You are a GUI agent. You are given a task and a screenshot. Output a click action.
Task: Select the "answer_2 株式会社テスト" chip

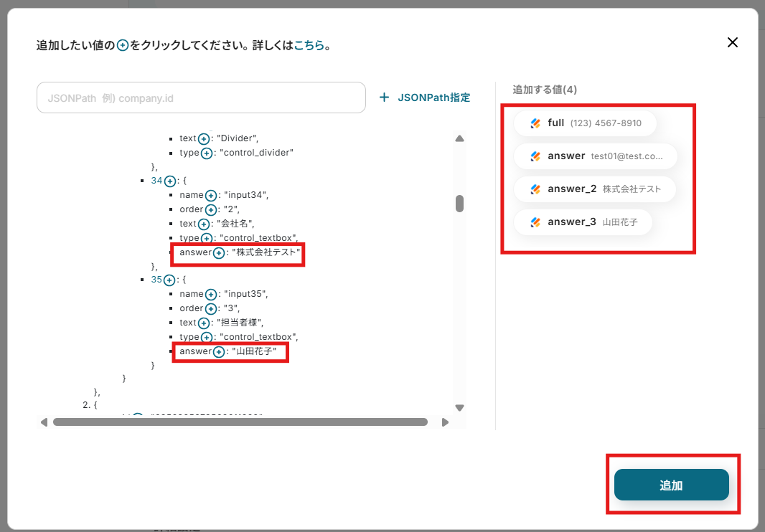pos(595,189)
